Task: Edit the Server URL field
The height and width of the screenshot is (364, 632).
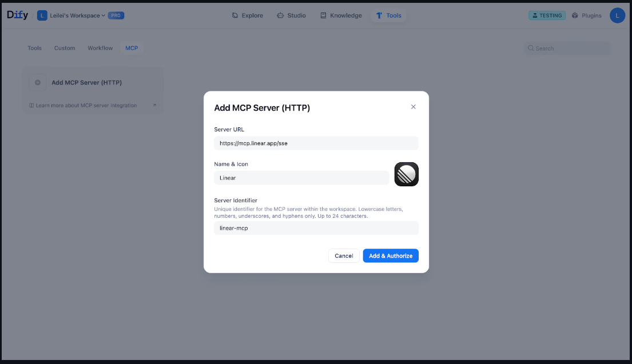Action: [x=316, y=143]
